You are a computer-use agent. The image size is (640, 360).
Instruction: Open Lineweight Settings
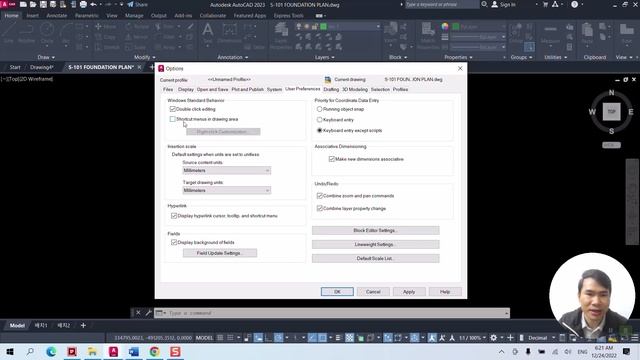click(x=376, y=244)
